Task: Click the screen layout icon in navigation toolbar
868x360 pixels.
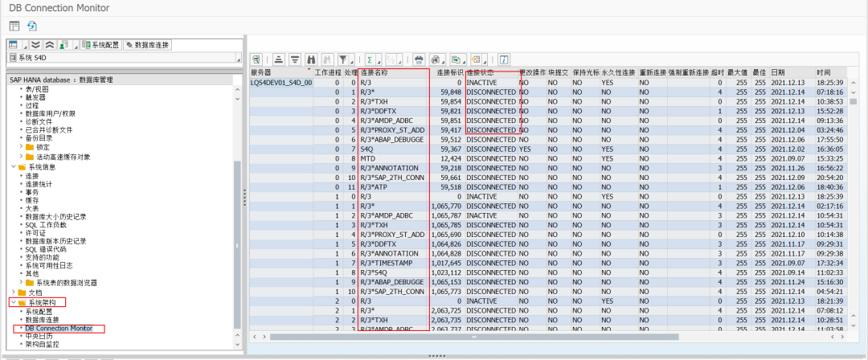Action: point(13,45)
